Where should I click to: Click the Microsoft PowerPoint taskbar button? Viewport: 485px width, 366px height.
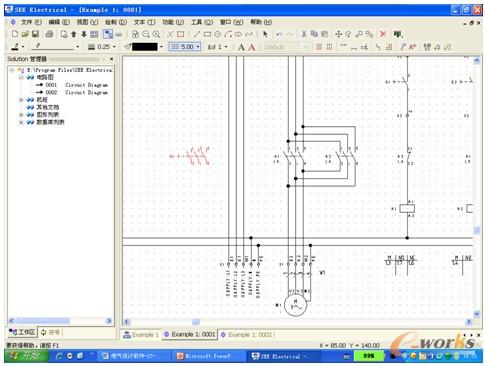coord(203,356)
